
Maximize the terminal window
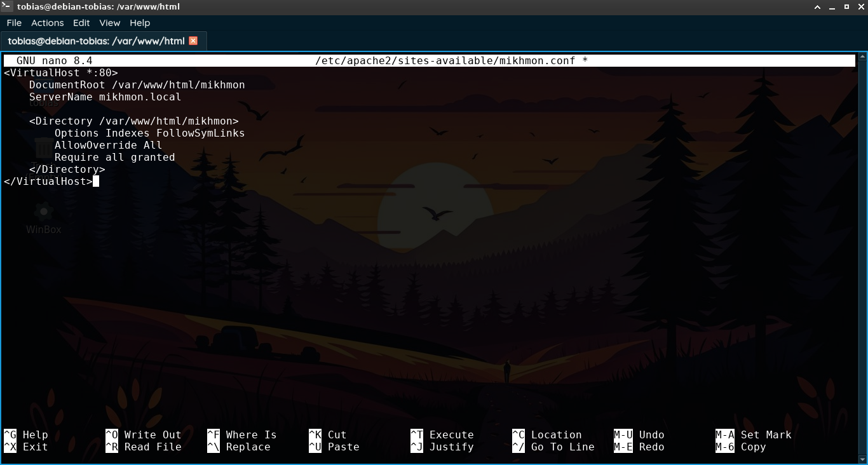click(x=846, y=6)
